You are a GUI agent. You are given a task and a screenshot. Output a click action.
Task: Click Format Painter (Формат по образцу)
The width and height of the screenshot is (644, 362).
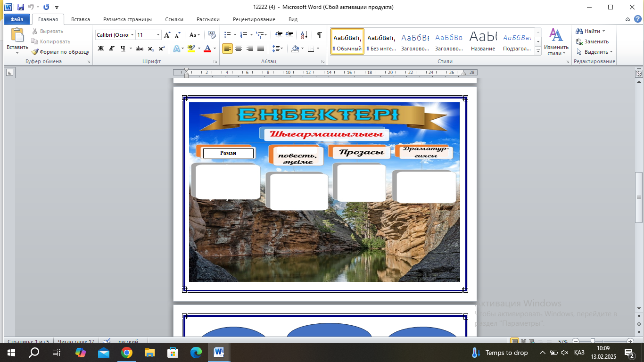pyautogui.click(x=60, y=52)
